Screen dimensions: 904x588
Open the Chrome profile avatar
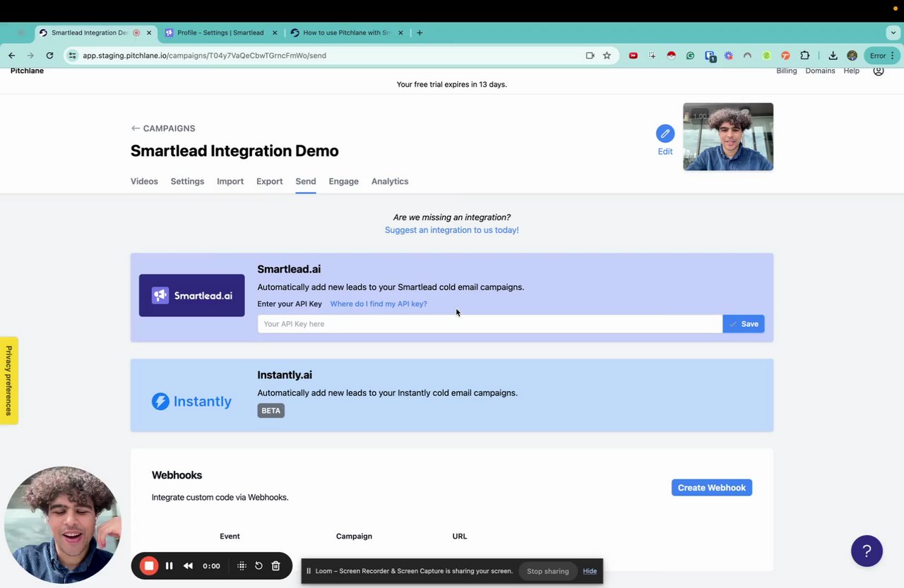click(852, 55)
